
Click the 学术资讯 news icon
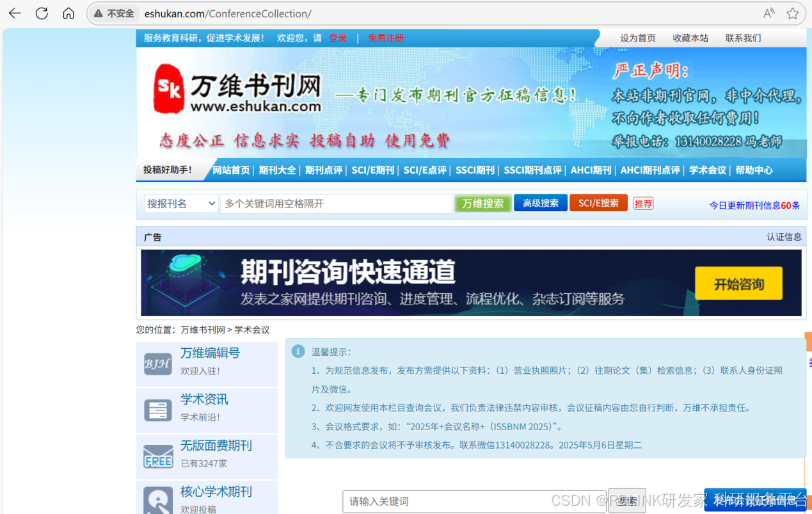pos(158,410)
